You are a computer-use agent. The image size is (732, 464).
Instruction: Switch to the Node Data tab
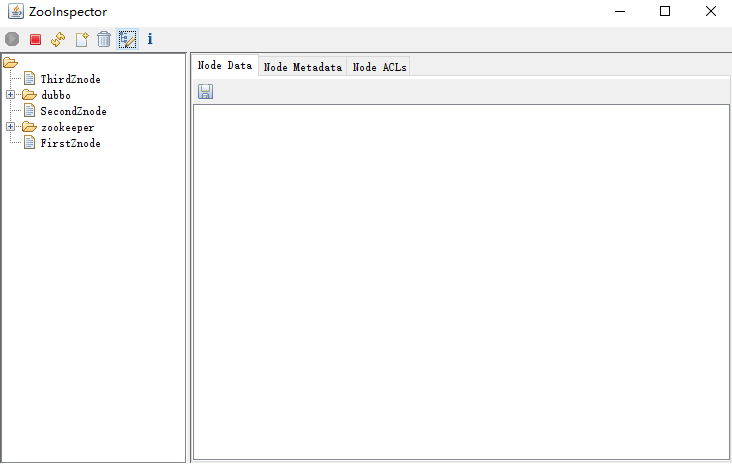(225, 65)
